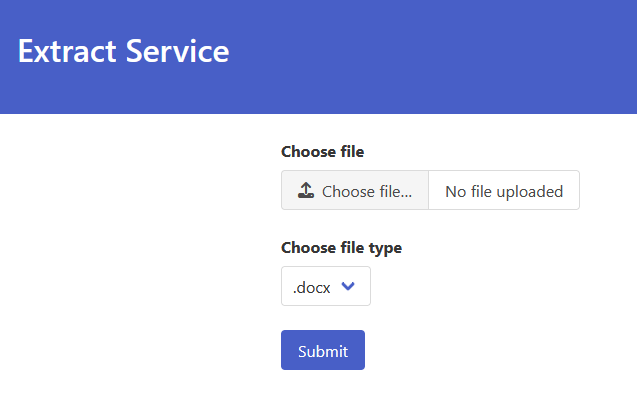
Task: Click the 'Choose file type' label
Action: 341,248
